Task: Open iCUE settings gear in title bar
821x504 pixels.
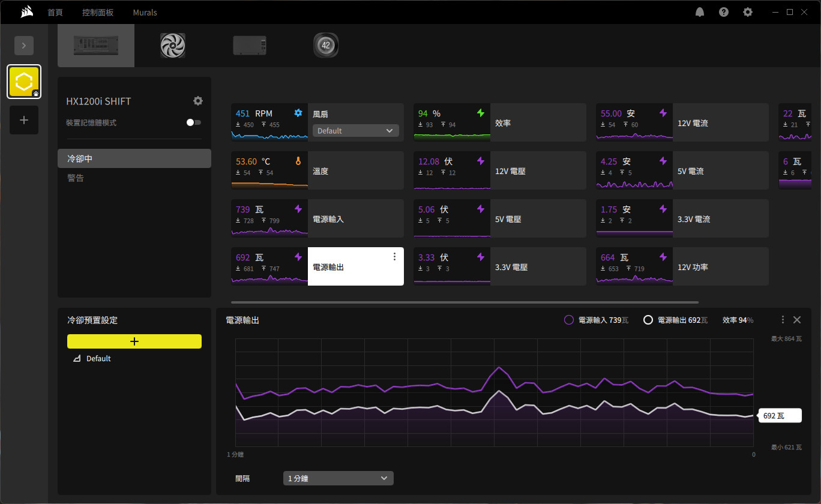Action: click(747, 12)
